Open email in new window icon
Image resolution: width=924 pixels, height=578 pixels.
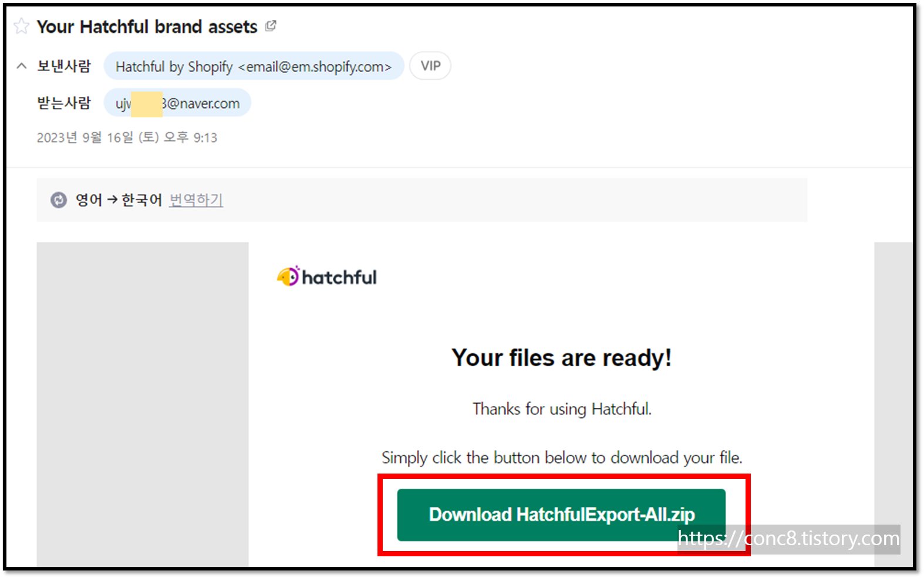coord(271,26)
